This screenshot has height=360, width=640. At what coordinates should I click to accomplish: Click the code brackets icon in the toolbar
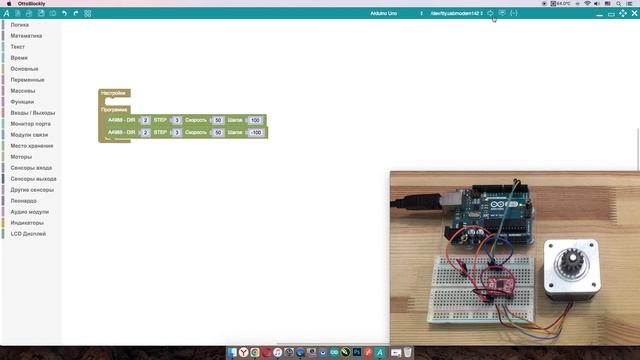point(514,13)
